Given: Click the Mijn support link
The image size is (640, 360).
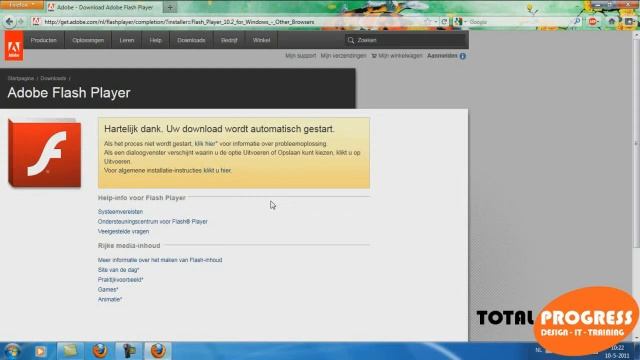Looking at the screenshot, I should coord(300,56).
